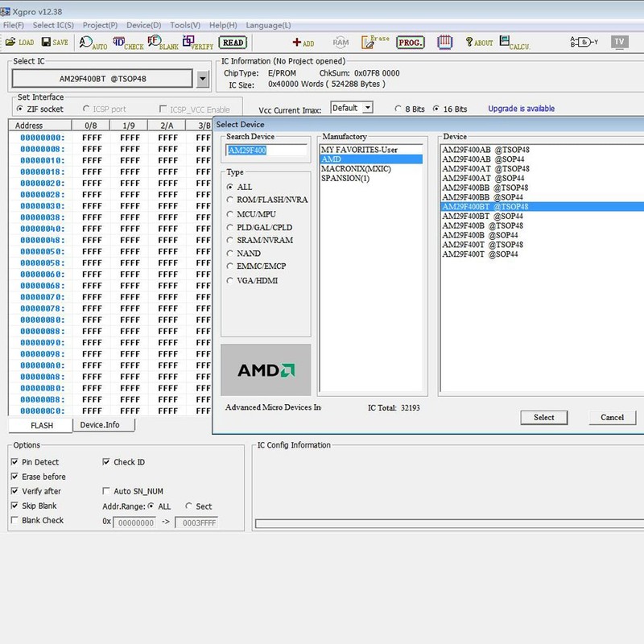Click the logic gate test icon
The image size is (644, 644).
584,42
